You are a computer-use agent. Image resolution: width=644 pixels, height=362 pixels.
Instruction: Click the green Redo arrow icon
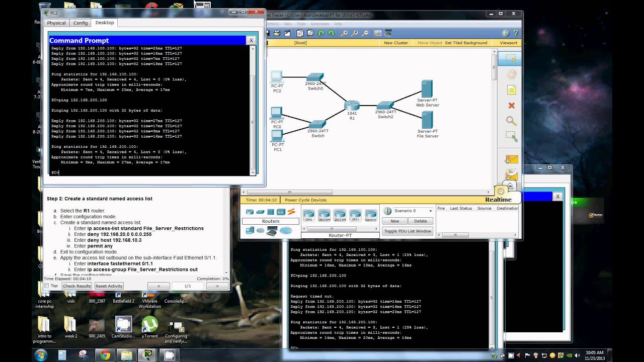point(331,33)
